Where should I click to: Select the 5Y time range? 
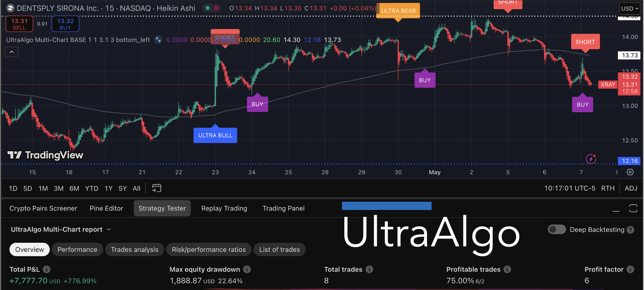[123, 188]
